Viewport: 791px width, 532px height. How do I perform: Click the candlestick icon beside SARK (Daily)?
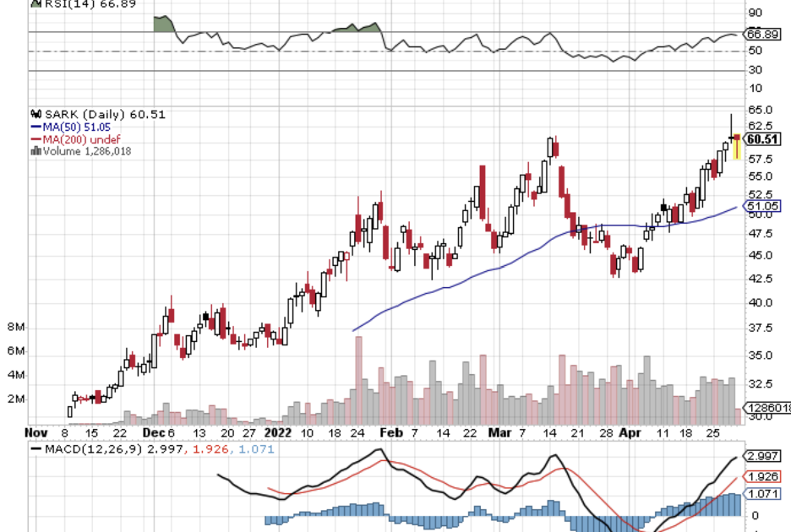coord(35,115)
